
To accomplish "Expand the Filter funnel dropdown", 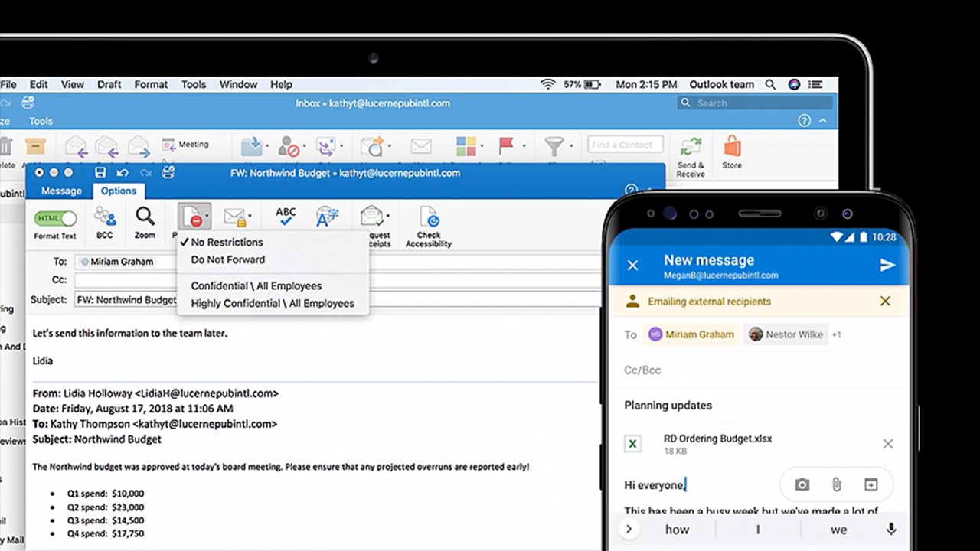I will [x=570, y=145].
